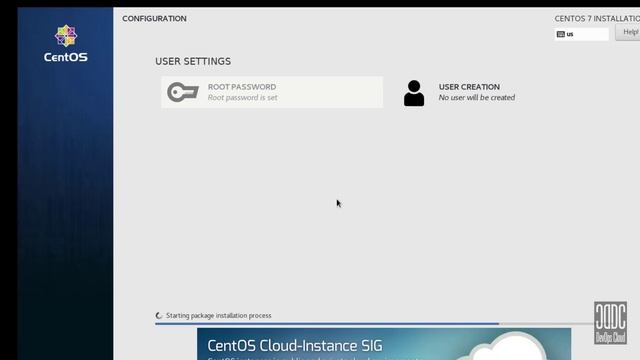The width and height of the screenshot is (640, 360).
Task: Click the keyboard layout icon
Action: click(x=561, y=34)
